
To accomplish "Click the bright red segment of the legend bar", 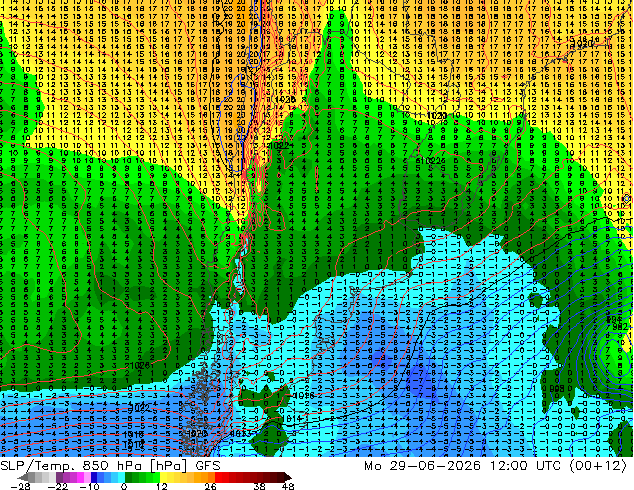I will 218,477.
